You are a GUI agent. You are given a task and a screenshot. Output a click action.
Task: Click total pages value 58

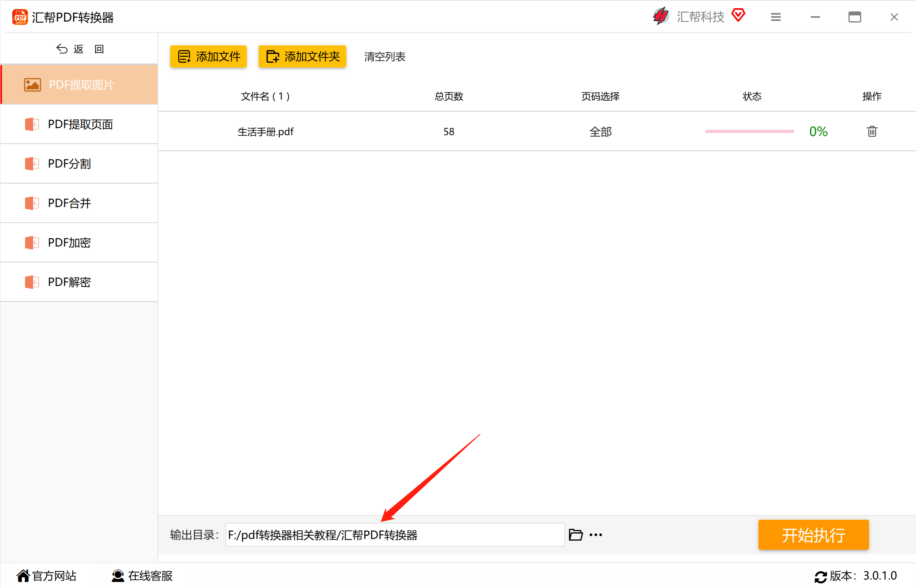(449, 132)
